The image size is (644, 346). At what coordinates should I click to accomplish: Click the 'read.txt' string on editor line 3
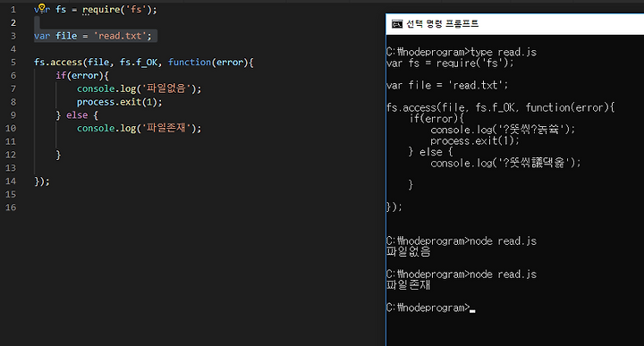[120, 36]
